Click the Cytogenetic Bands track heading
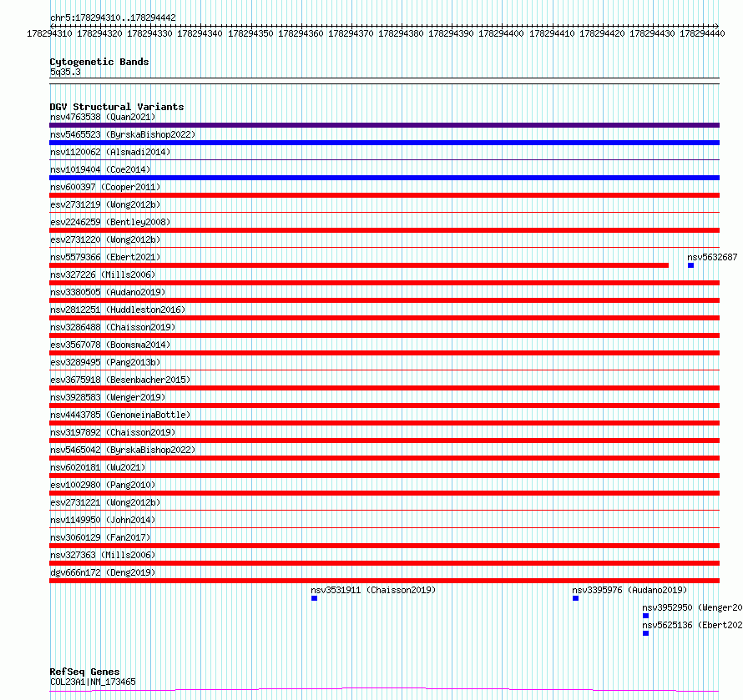This screenshot has width=743, height=700. (99, 62)
